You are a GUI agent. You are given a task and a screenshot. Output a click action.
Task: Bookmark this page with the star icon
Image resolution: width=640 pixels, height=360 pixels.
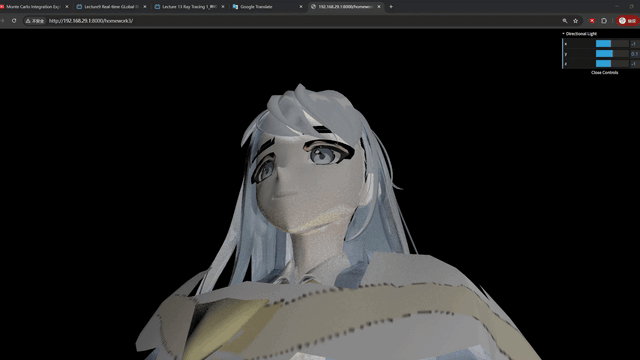coord(576,21)
